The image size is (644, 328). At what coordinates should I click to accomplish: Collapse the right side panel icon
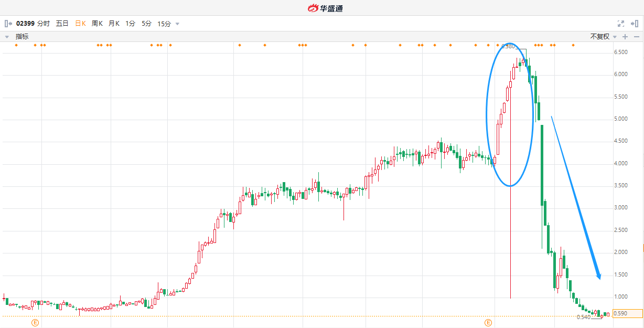635,24
